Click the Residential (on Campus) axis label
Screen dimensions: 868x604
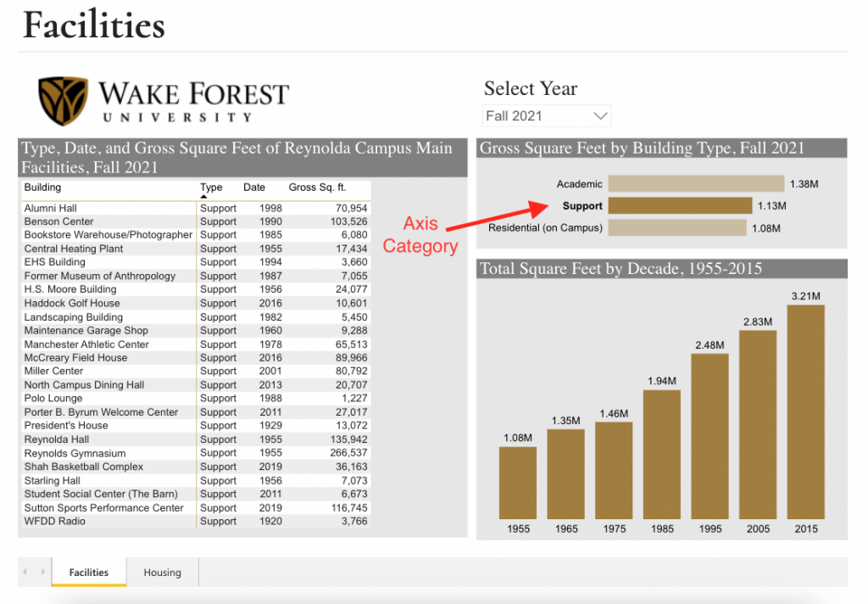point(545,227)
